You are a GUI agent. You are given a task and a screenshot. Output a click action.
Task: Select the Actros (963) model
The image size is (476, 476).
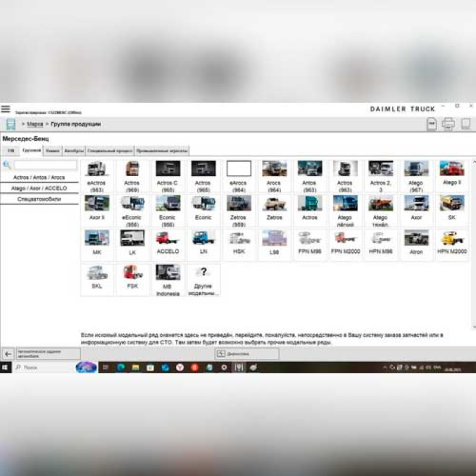coord(345,176)
